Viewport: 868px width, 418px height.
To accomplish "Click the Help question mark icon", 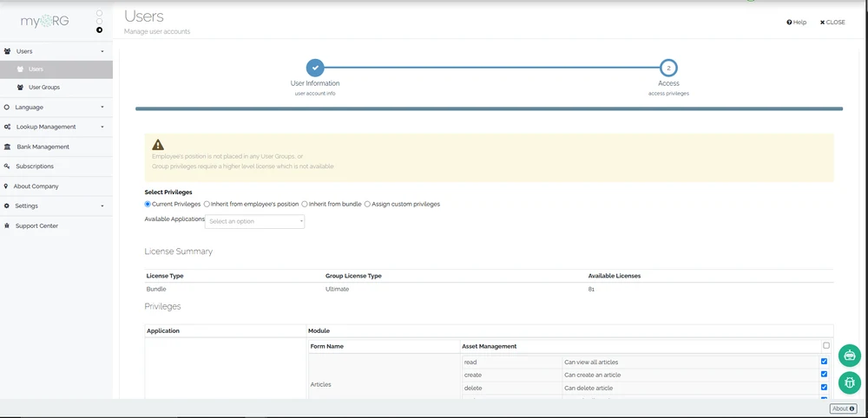I will tap(789, 23).
